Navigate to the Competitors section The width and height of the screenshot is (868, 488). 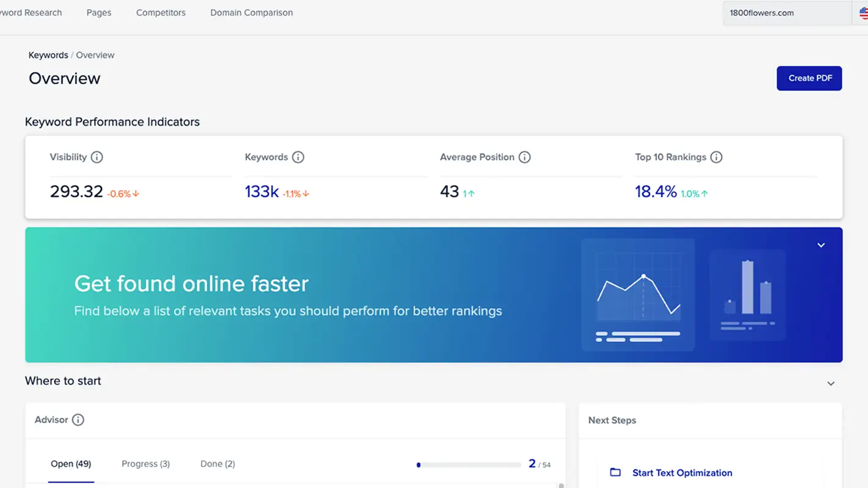[x=161, y=12]
